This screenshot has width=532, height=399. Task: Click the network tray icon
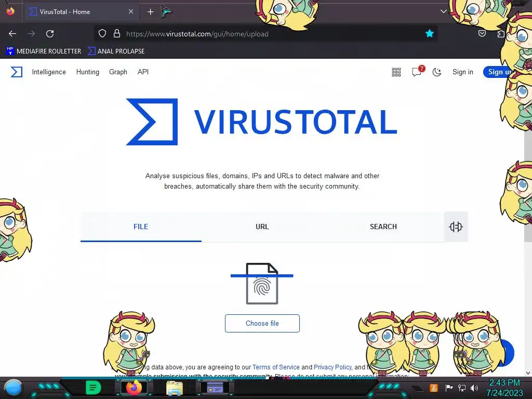(461, 388)
